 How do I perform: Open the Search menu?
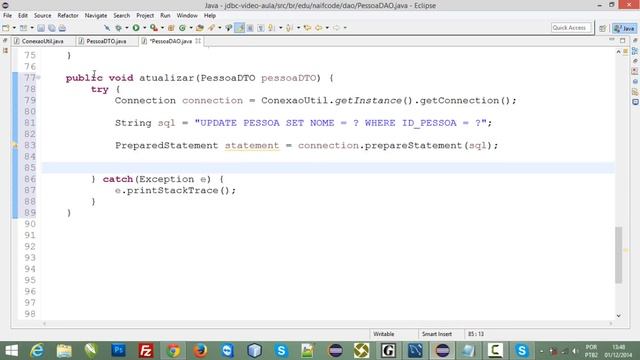pos(122,16)
